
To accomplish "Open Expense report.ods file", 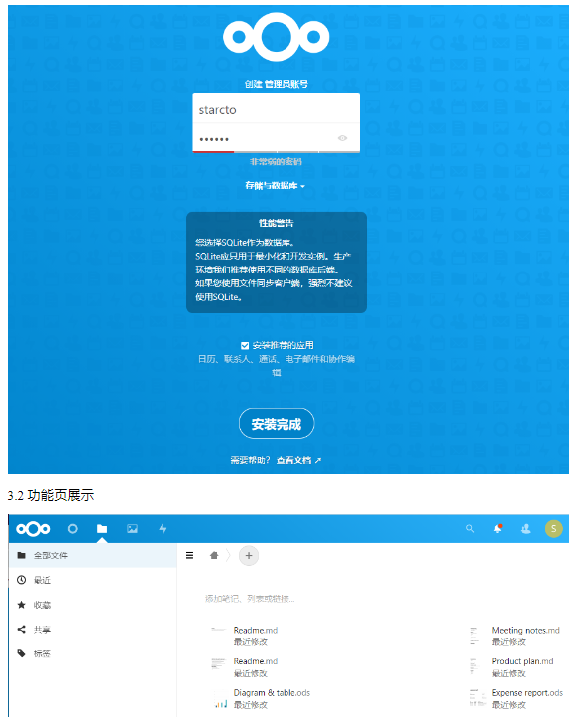I will coord(527,693).
